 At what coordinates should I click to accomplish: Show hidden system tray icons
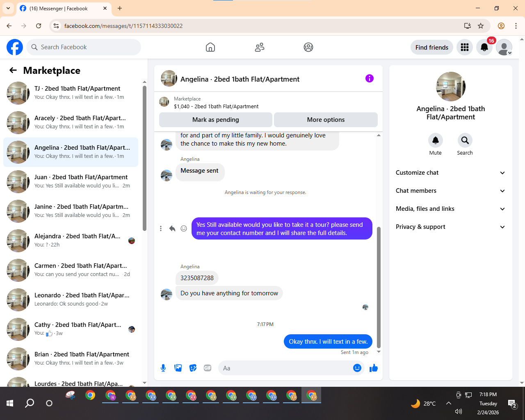449,403
